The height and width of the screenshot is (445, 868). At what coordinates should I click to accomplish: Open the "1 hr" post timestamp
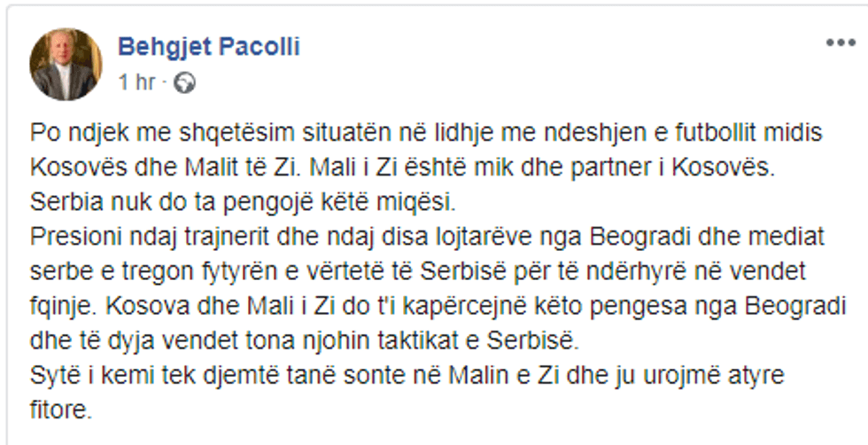[x=136, y=82]
